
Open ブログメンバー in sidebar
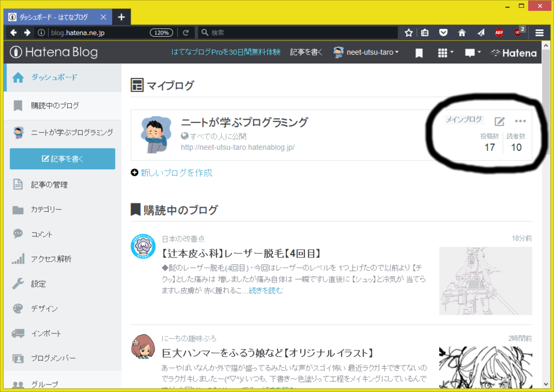coord(63,358)
